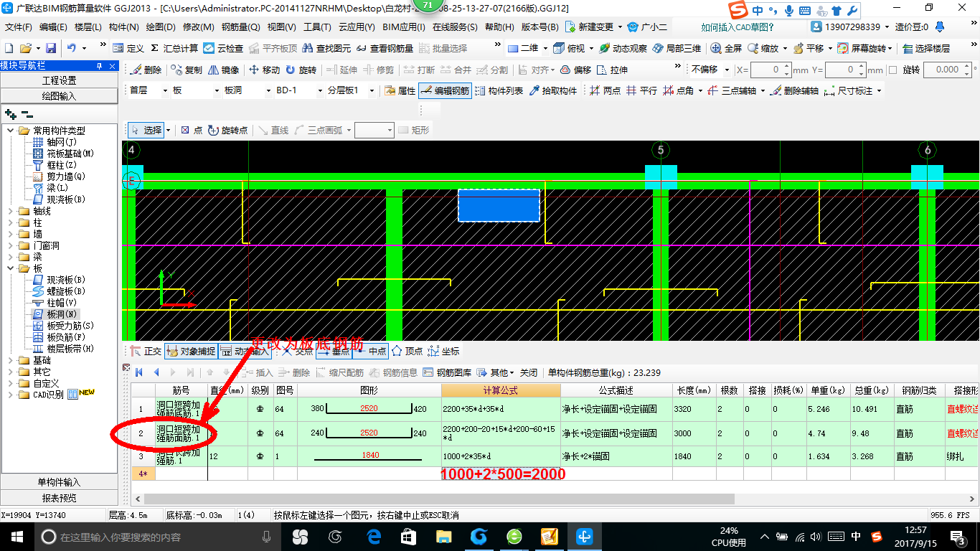Image resolution: width=980 pixels, height=551 pixels.
Task: Select the 镜像 mirror tool
Action: (x=223, y=70)
